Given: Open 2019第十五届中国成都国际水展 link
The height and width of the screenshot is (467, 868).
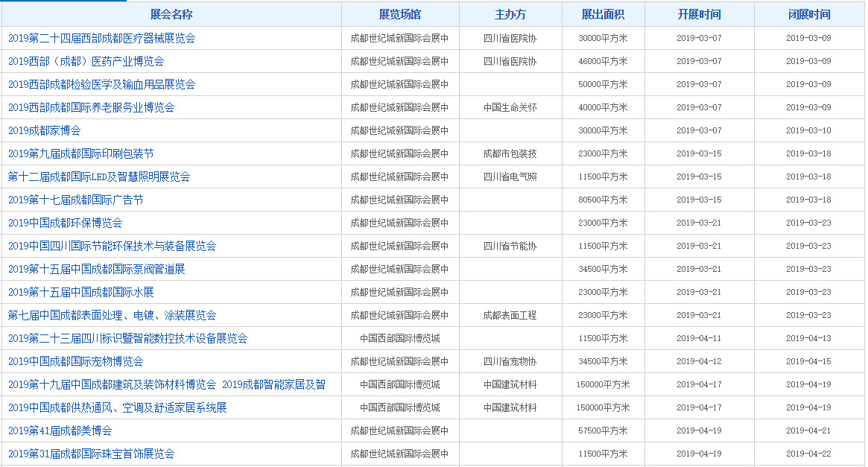Looking at the screenshot, I should pyautogui.click(x=80, y=292).
